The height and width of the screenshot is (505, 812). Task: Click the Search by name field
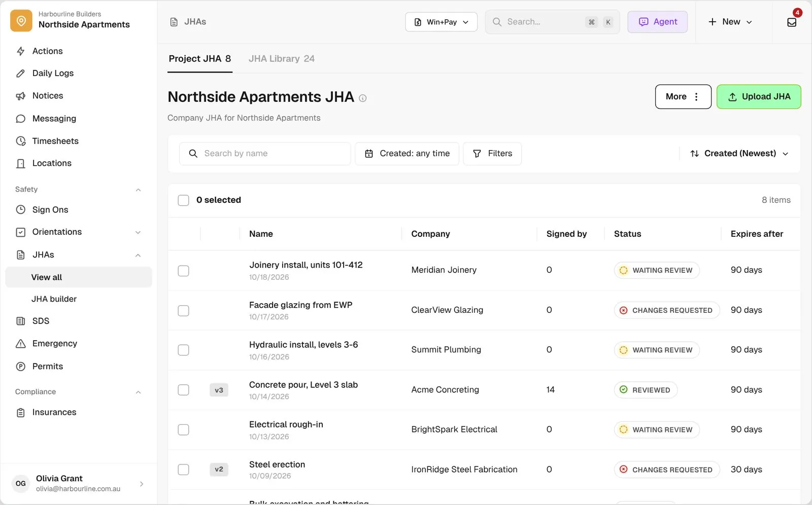click(x=265, y=154)
